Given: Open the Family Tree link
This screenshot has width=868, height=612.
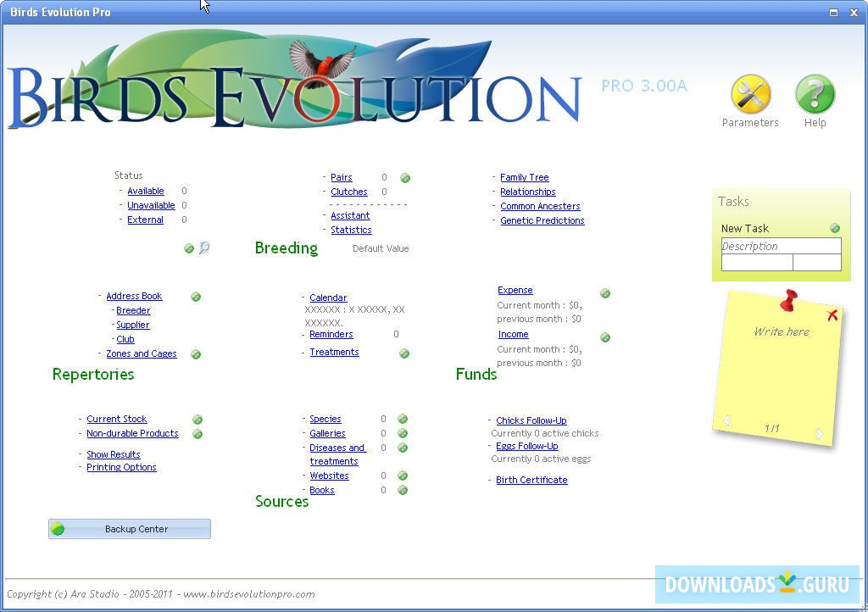Looking at the screenshot, I should (x=525, y=178).
